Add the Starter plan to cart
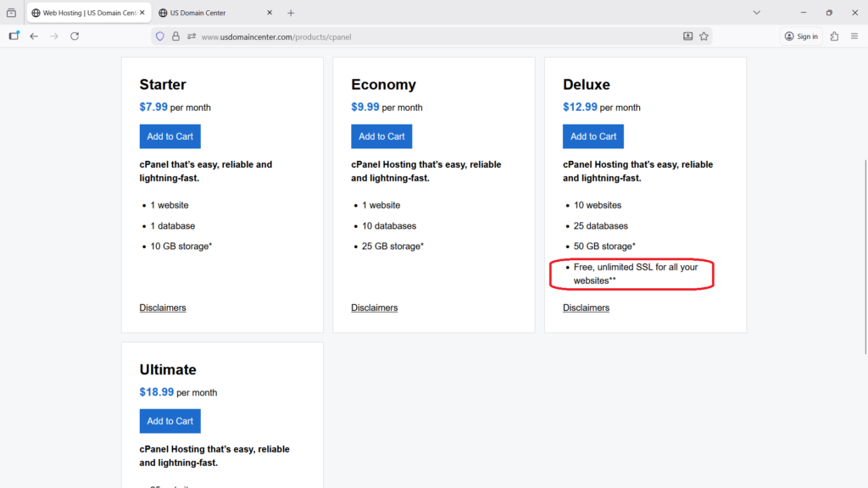The height and width of the screenshot is (488, 868). click(170, 136)
